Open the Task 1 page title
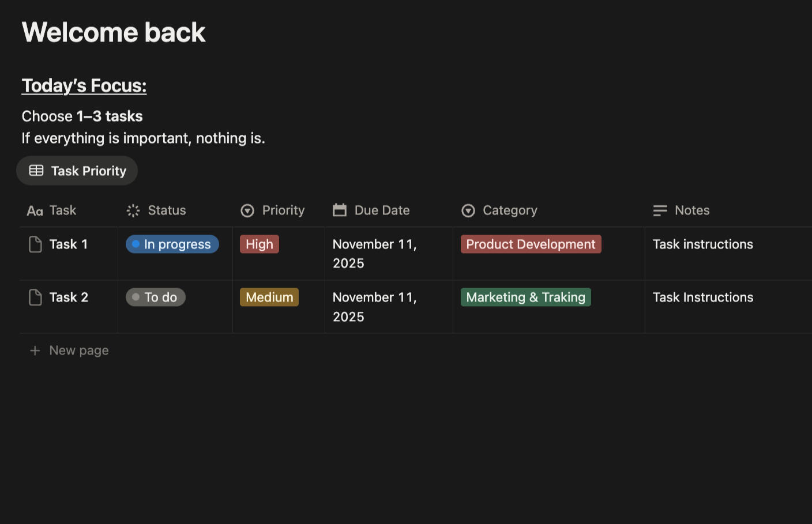812x524 pixels. 69,244
